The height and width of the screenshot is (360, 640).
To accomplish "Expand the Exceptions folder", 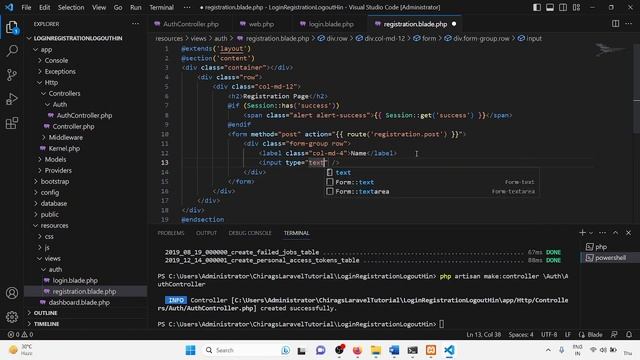I will click(x=60, y=71).
